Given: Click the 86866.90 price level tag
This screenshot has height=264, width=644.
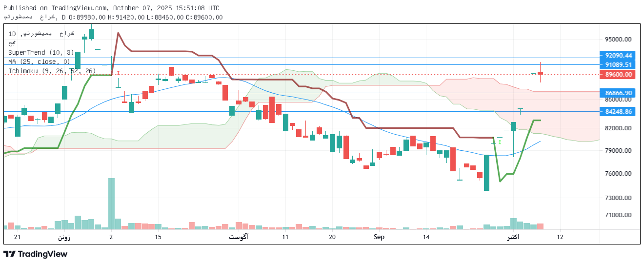Looking at the screenshot, I should click(618, 93).
